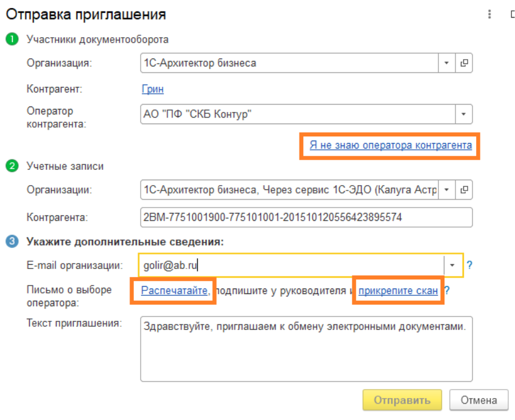Expand the Учетные записи Организации dropdown arrow

coord(446,189)
